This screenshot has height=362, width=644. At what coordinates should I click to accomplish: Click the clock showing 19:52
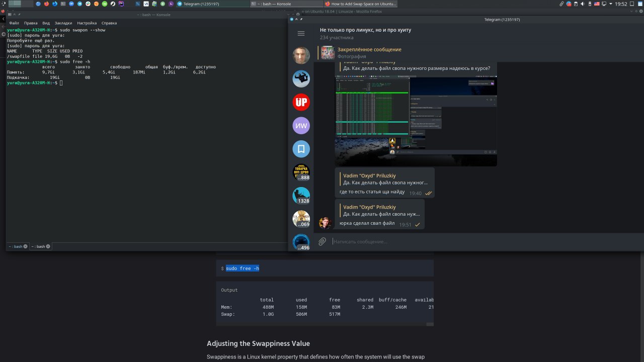[621, 4]
